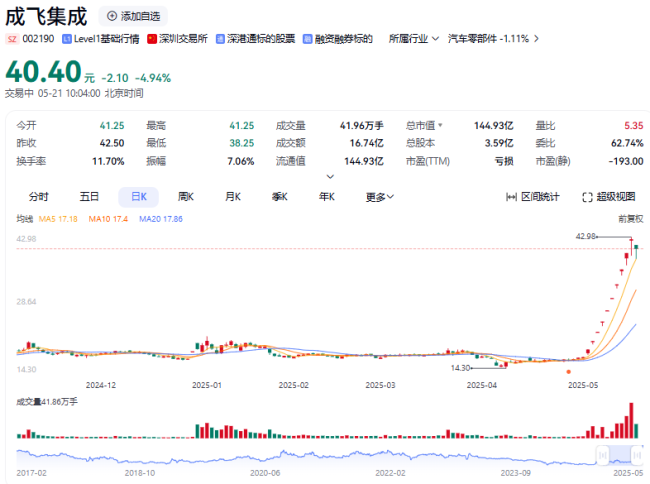Open 超级视图 fullscreen super view
This screenshot has width=650, height=484.
coord(609,197)
